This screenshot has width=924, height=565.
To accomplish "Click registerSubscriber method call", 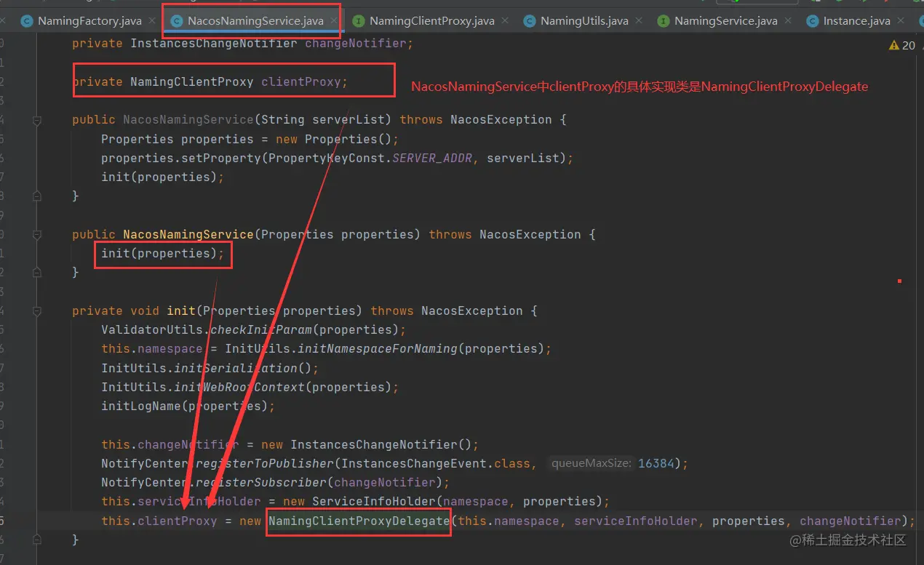I will coord(261,482).
